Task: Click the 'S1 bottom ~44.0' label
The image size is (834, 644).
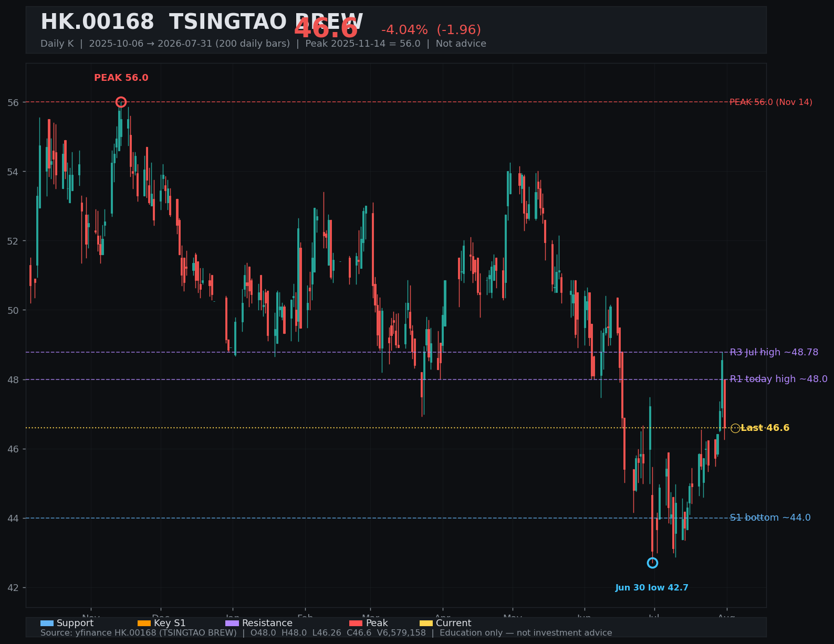Action: click(x=770, y=518)
